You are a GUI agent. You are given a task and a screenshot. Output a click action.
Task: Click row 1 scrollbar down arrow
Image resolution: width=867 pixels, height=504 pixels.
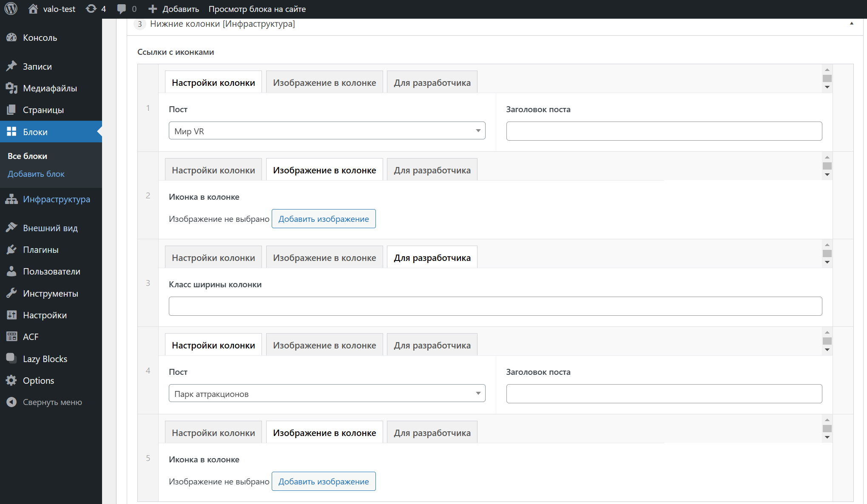[827, 87]
